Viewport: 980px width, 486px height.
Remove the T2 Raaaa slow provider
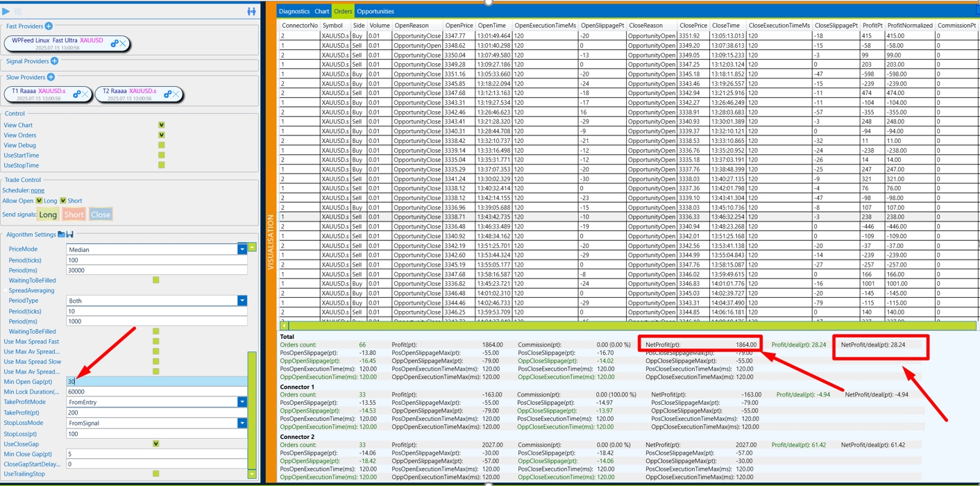tap(176, 94)
